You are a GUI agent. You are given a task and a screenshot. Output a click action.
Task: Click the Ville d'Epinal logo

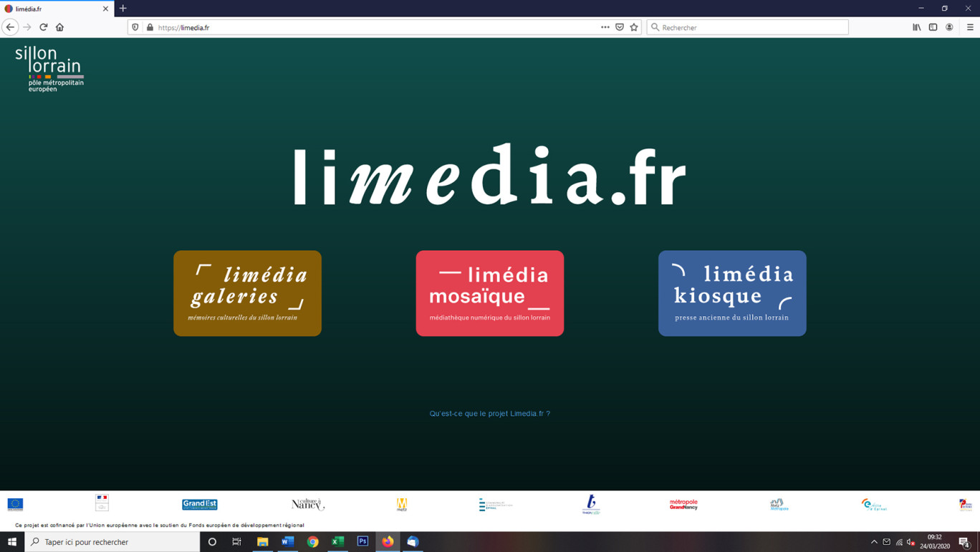tap(874, 505)
